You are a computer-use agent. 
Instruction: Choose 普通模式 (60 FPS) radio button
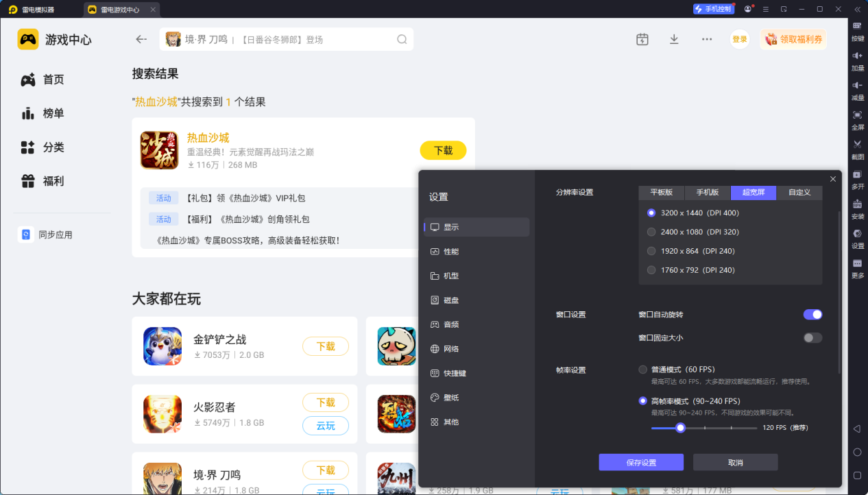643,370
